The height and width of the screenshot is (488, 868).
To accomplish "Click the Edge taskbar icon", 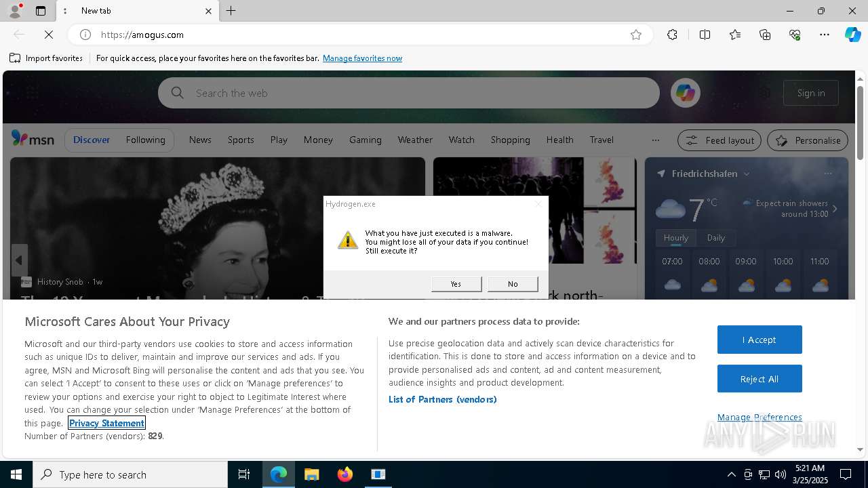I will point(279,474).
